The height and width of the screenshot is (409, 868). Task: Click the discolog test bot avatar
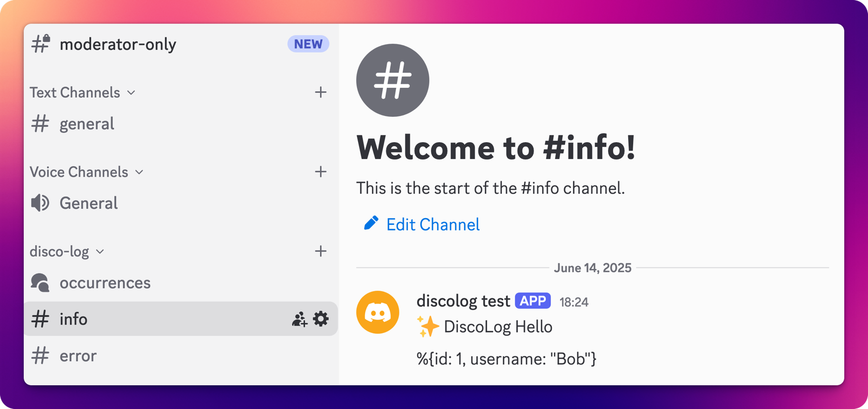click(378, 312)
